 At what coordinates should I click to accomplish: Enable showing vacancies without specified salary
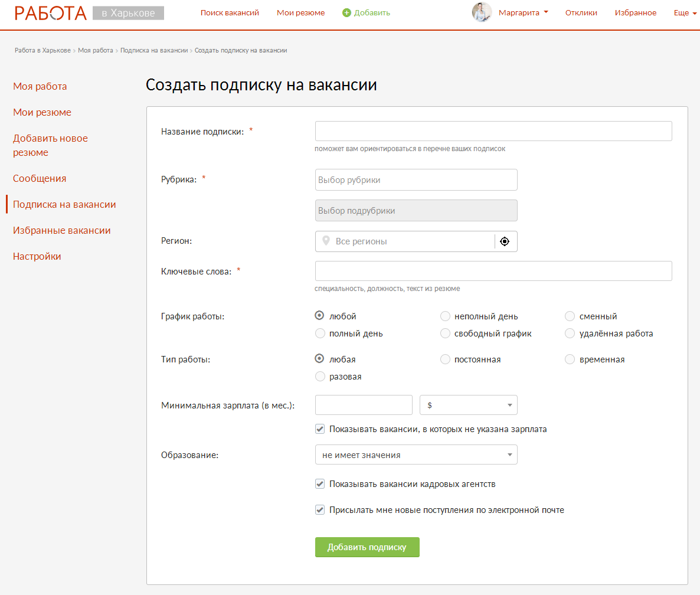(x=320, y=429)
